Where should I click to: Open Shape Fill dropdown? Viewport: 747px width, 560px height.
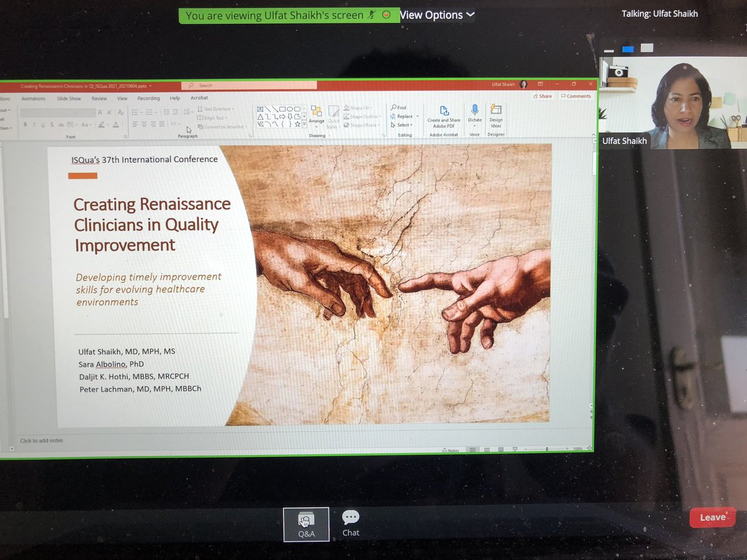pos(357,108)
